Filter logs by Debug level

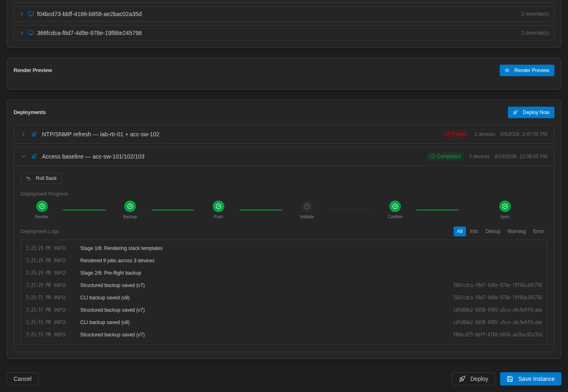coord(493,231)
